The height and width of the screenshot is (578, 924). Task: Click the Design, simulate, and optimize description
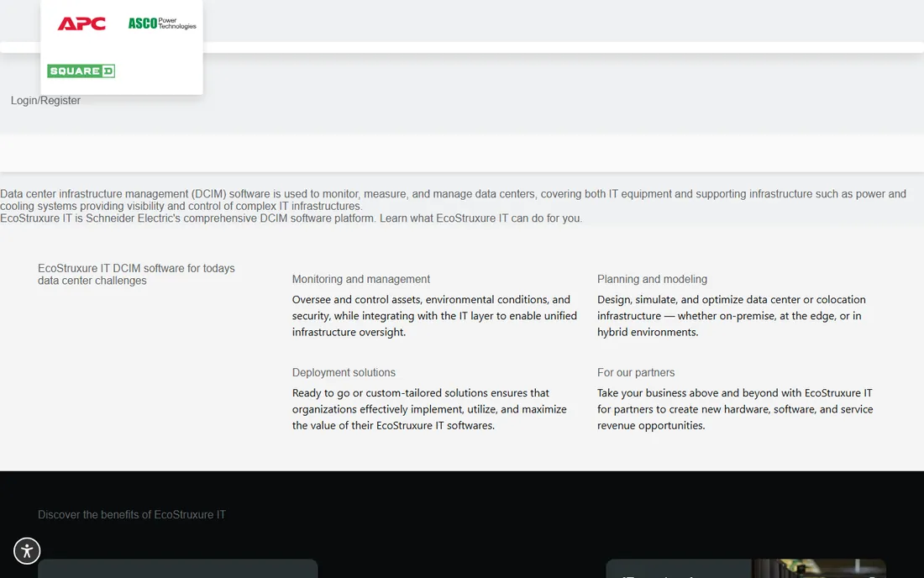[x=732, y=316]
